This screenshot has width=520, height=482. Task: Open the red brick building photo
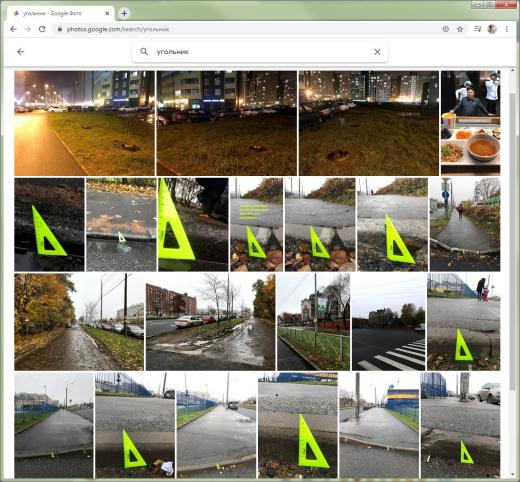coord(210,322)
